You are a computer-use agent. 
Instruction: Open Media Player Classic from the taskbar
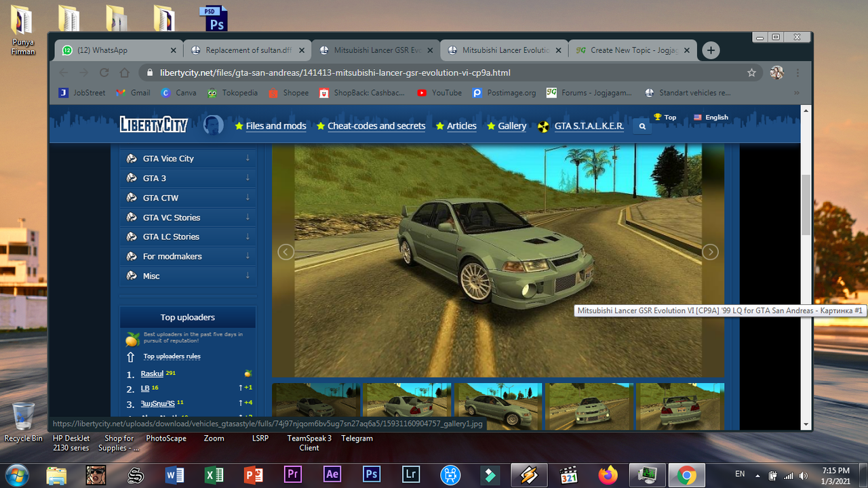(568, 474)
